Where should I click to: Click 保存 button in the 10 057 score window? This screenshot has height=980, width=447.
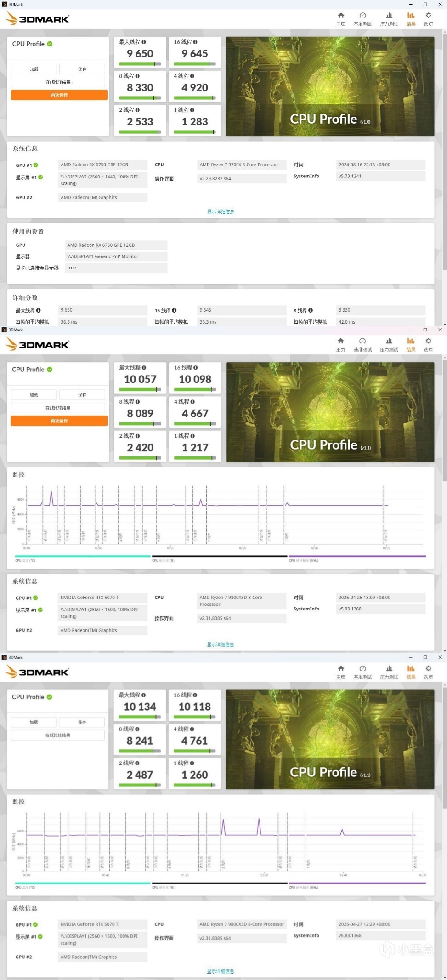(82, 395)
